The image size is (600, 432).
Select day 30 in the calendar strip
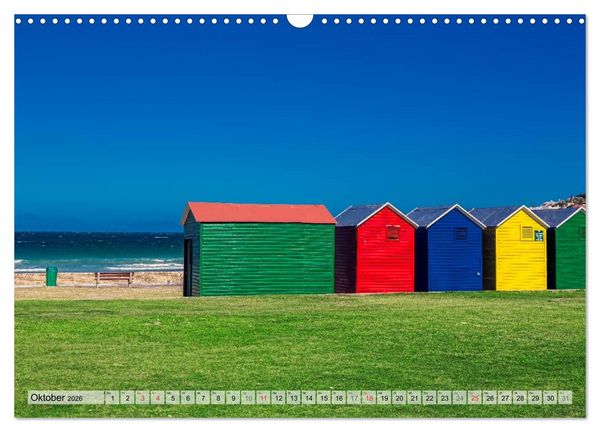pyautogui.click(x=550, y=398)
